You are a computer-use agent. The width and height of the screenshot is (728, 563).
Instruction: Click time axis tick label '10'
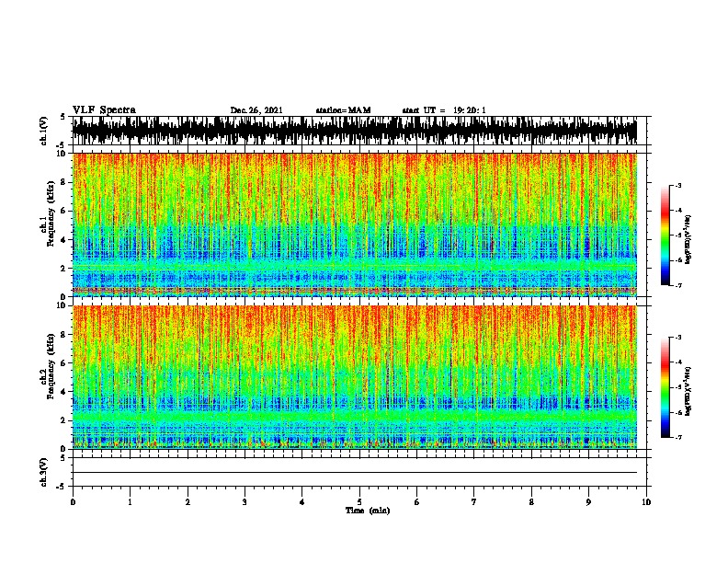click(646, 502)
